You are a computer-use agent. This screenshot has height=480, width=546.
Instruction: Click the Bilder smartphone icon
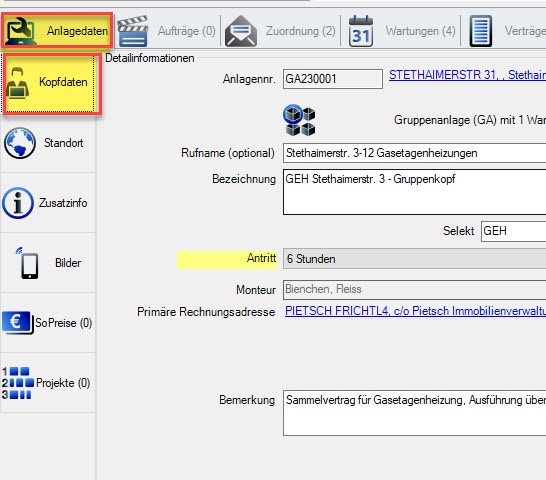(27, 263)
